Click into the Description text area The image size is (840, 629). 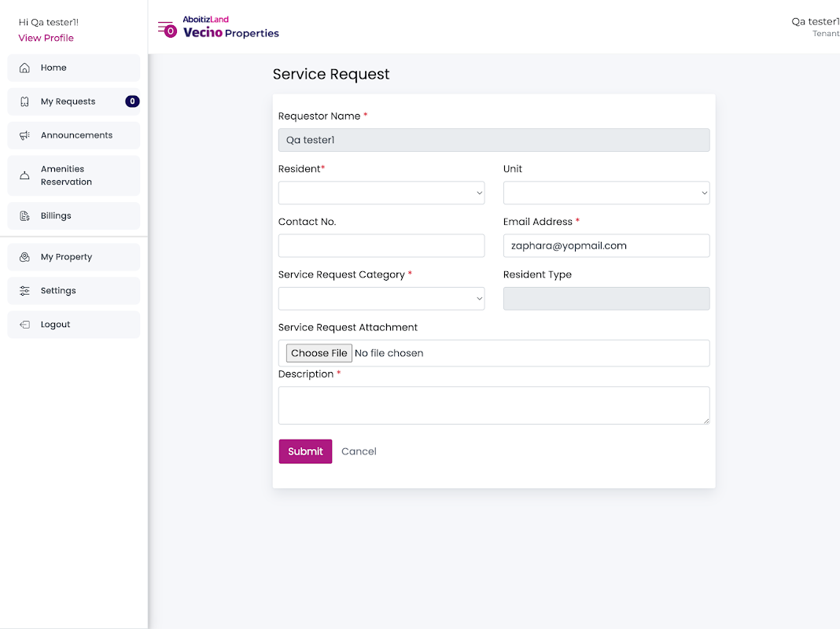pyautogui.click(x=494, y=406)
